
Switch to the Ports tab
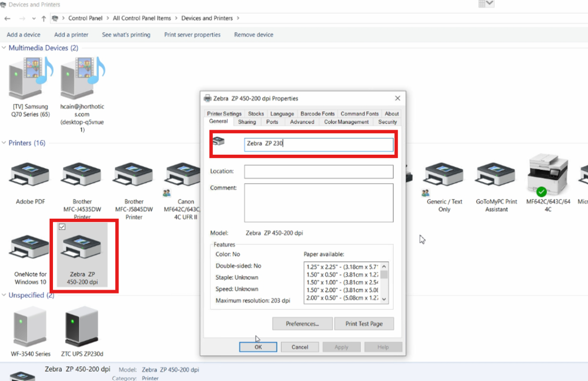(x=272, y=122)
